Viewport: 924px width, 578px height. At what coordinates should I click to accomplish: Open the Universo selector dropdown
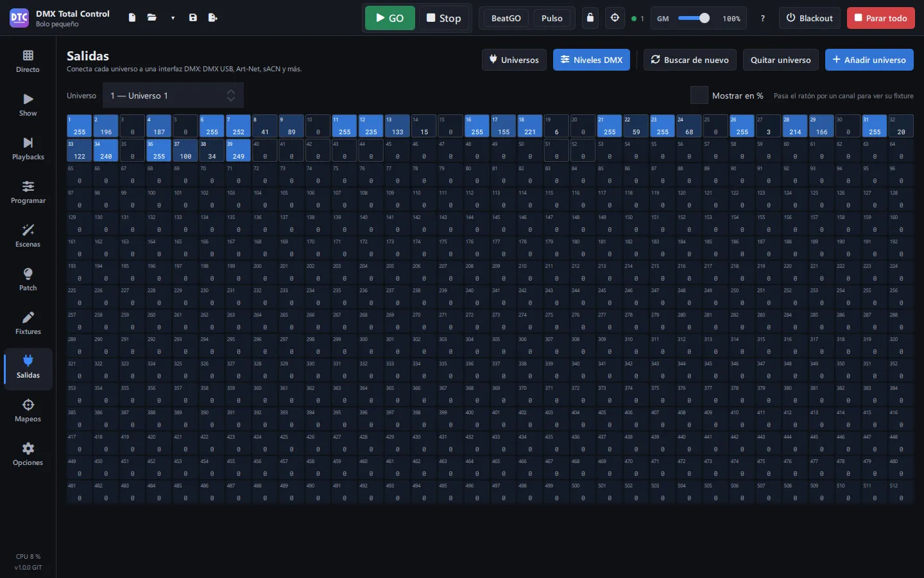point(173,96)
